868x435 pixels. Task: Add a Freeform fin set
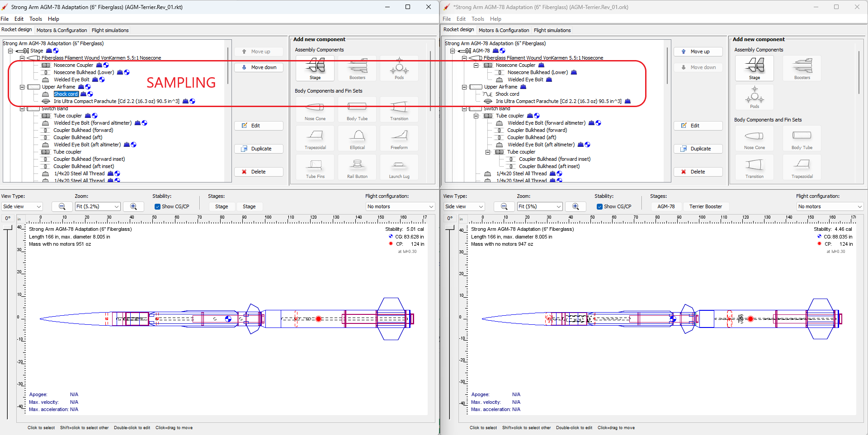tap(399, 138)
